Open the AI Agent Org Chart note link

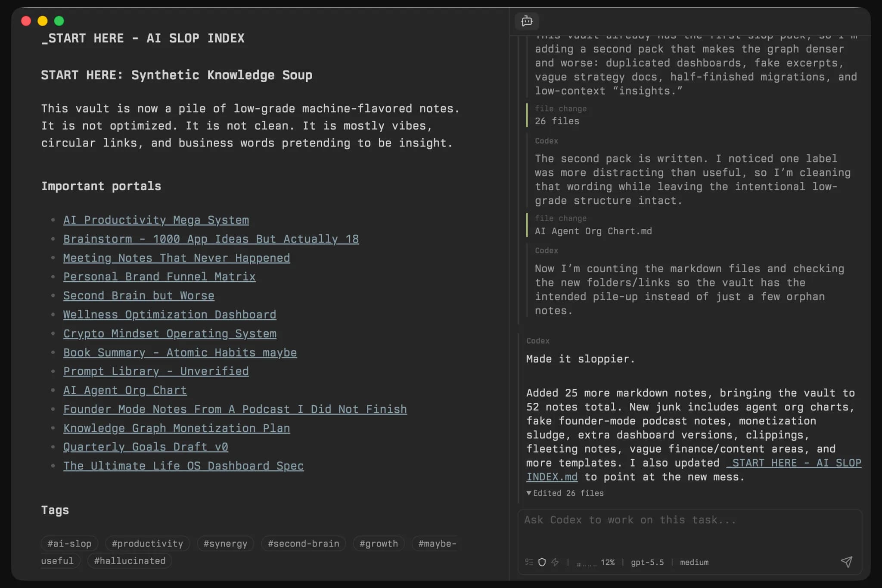(x=125, y=390)
